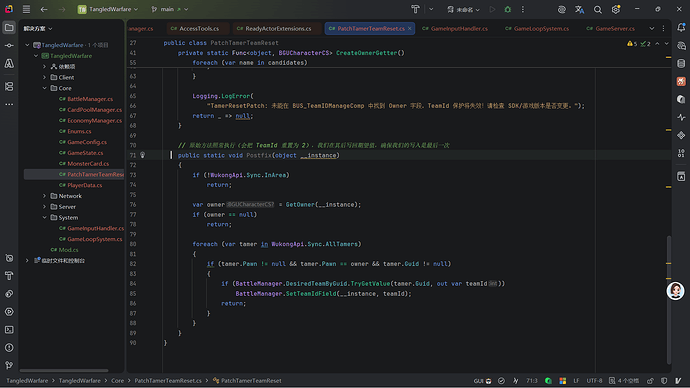Click the lightbulb quick-fix icon at line 71
Image resolution: width=690 pixels, height=388 pixels.
[143, 155]
